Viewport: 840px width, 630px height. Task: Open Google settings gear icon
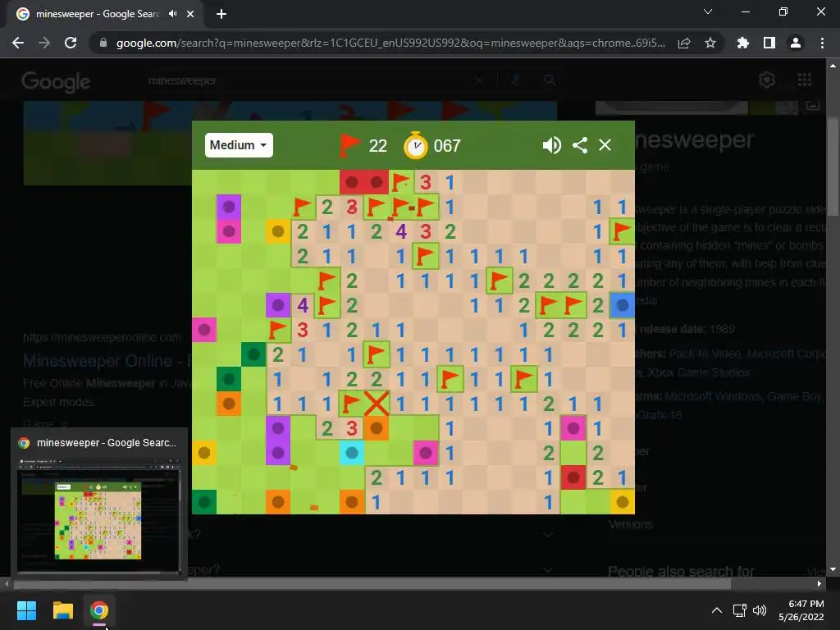767,80
